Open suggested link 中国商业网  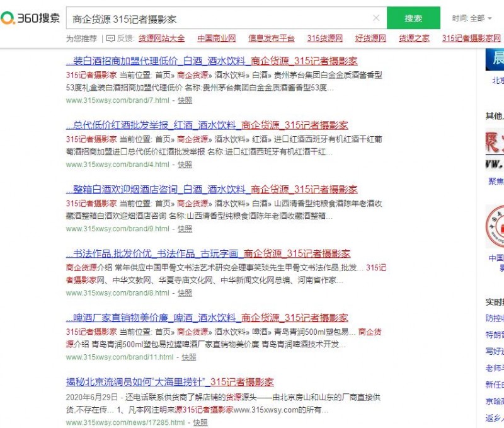click(216, 38)
